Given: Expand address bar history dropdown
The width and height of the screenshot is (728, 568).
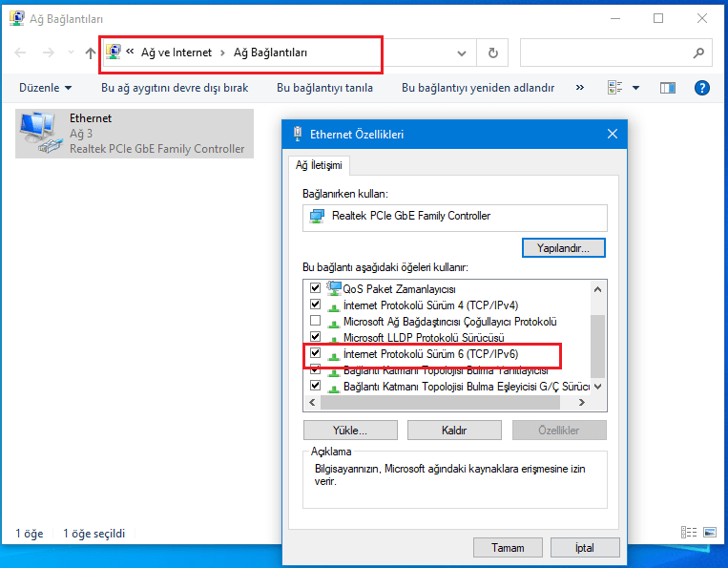Looking at the screenshot, I should (x=462, y=53).
